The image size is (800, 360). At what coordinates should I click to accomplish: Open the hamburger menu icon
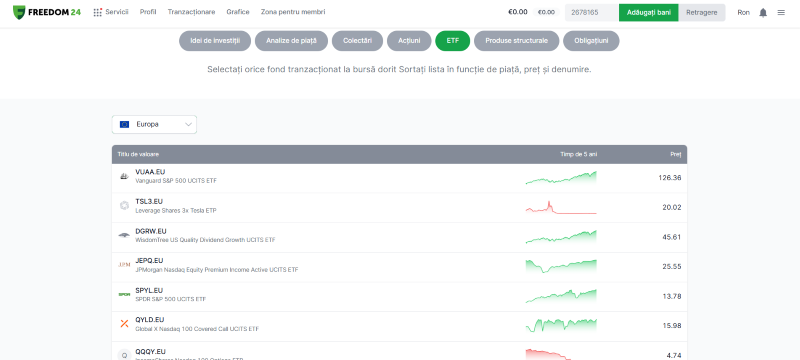(781, 12)
